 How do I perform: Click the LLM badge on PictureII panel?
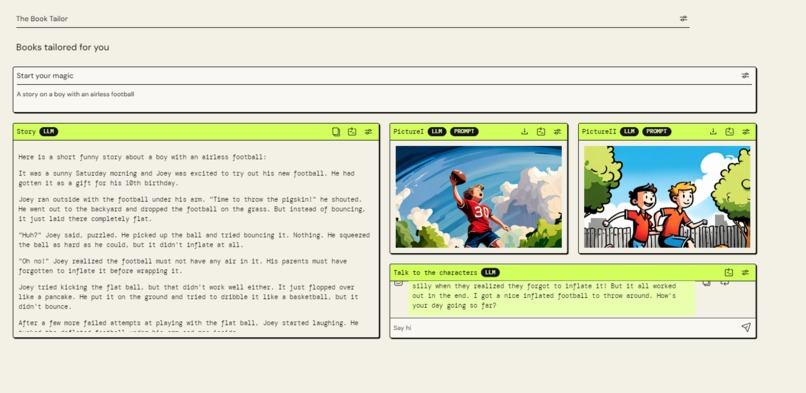[629, 132]
